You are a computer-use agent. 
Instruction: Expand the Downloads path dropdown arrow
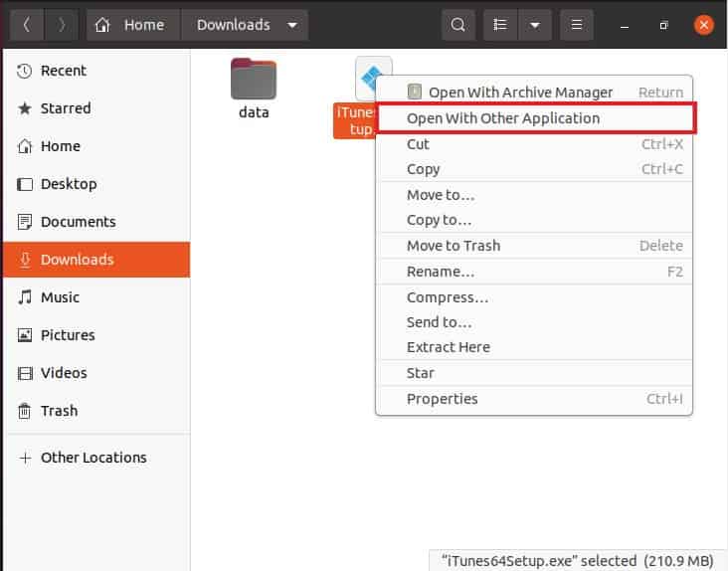point(292,25)
